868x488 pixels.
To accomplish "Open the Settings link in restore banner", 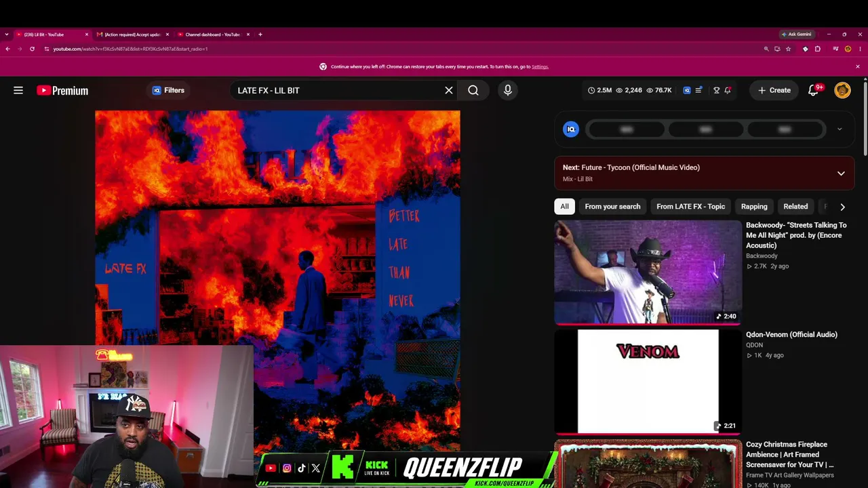I will [x=540, y=66].
